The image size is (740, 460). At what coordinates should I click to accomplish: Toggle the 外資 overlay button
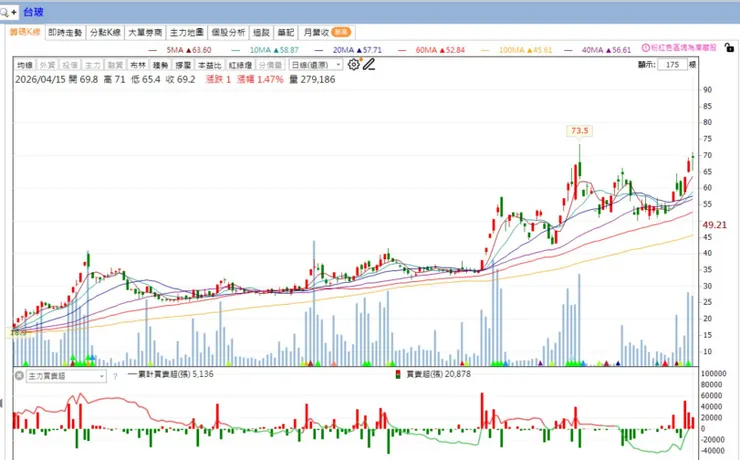point(47,65)
